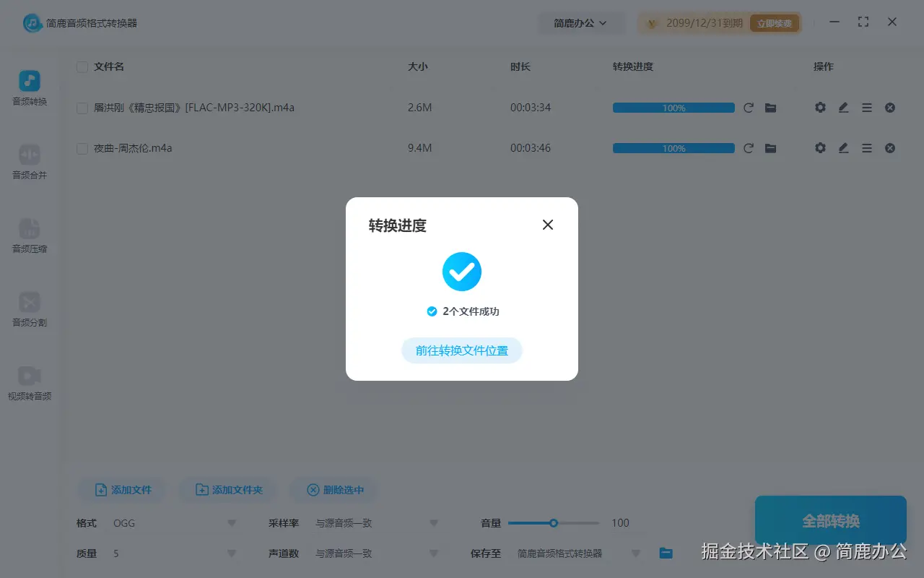Toggle the select-all 文件名 checkbox
The height and width of the screenshot is (578, 924).
tap(82, 67)
